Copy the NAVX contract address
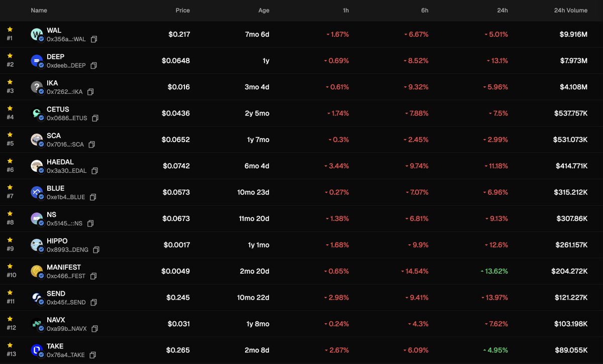The height and width of the screenshot is (364, 603). pyautogui.click(x=94, y=329)
